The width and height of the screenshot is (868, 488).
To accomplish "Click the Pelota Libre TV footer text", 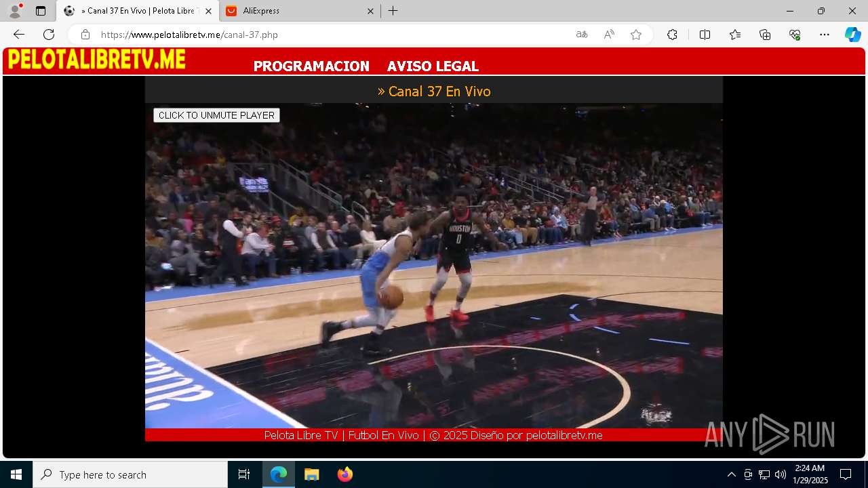I will click(x=433, y=435).
